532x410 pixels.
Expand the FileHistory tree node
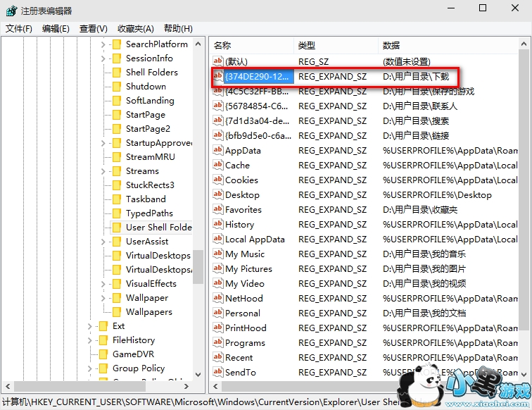pyautogui.click(x=89, y=340)
